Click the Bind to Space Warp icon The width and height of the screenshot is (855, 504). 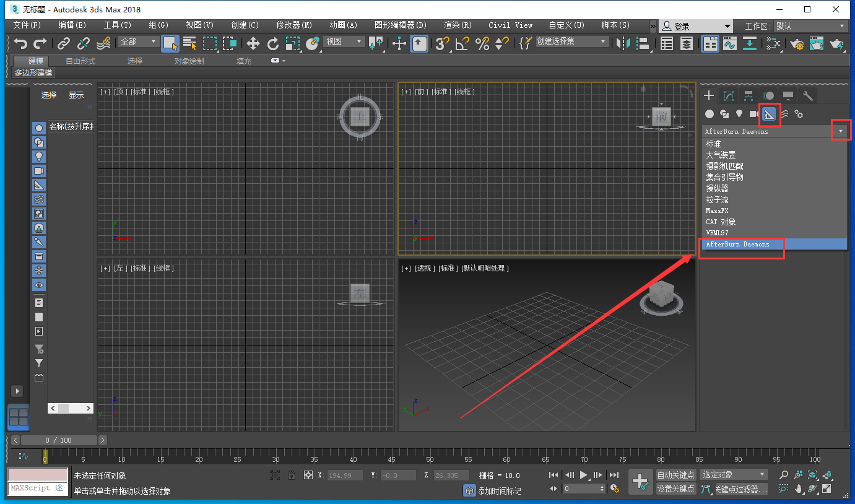pyautogui.click(x=104, y=43)
